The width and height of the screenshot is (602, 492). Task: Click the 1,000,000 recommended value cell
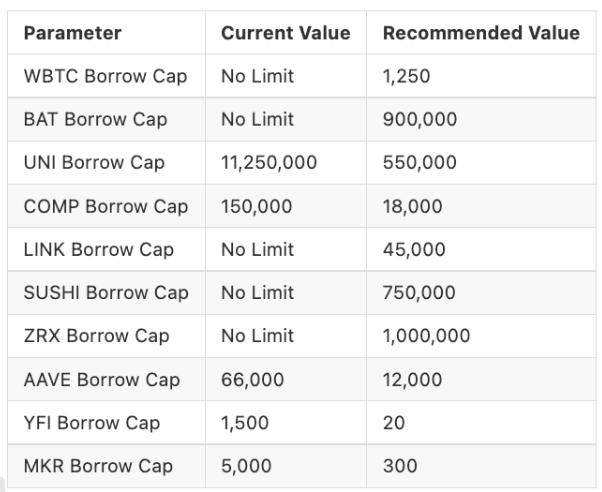[426, 336]
